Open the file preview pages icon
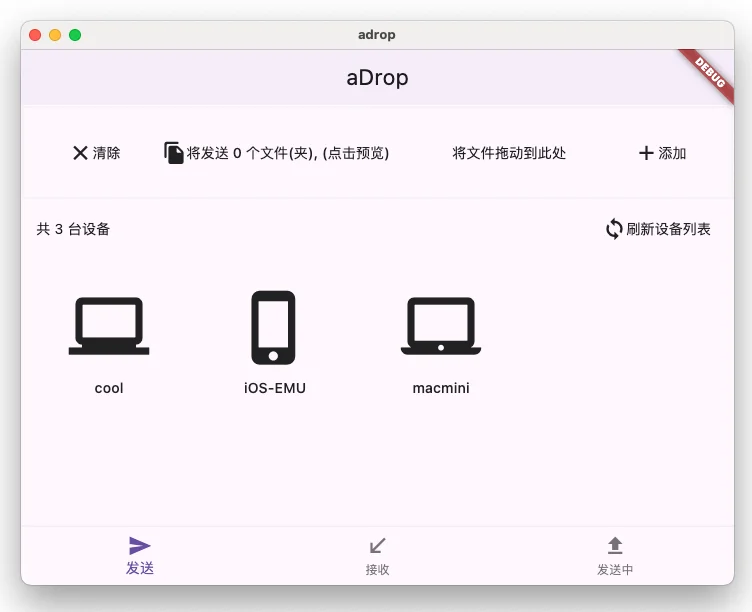The image size is (752, 612). [x=174, y=153]
